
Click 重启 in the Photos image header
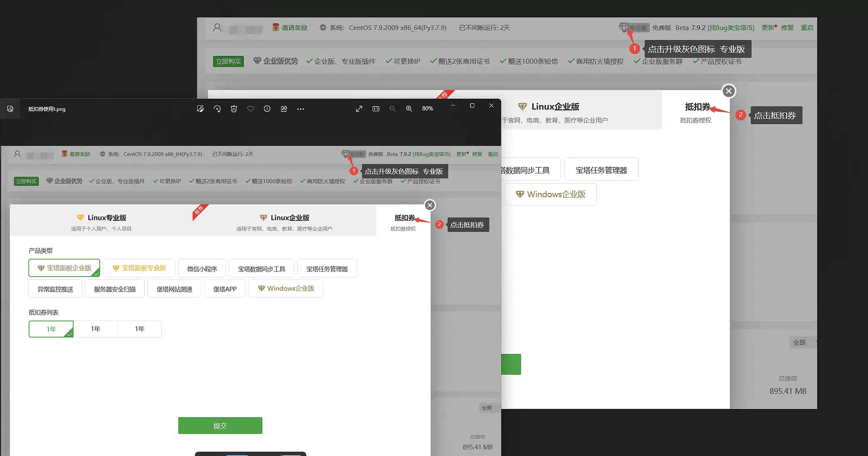[493, 154]
